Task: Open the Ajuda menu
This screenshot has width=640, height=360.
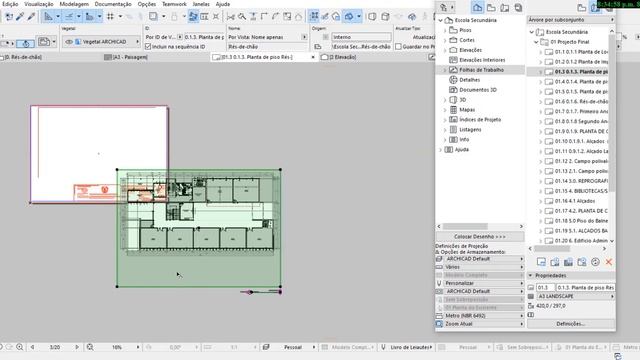Action: [x=222, y=4]
